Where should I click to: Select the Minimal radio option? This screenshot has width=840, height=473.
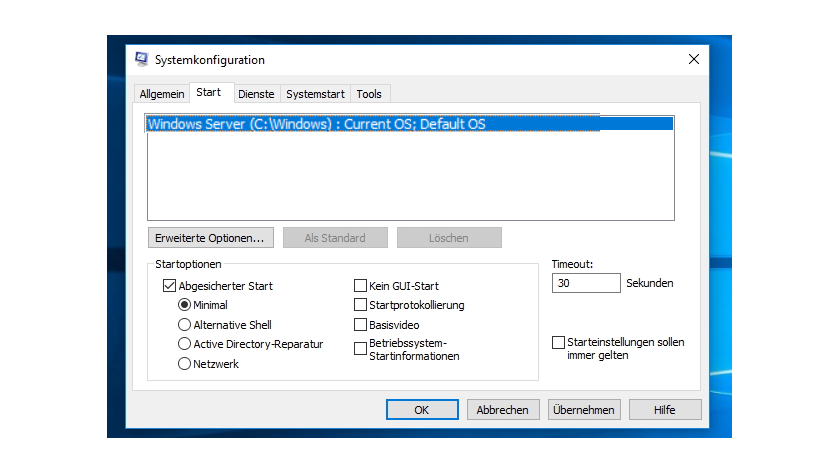184,305
